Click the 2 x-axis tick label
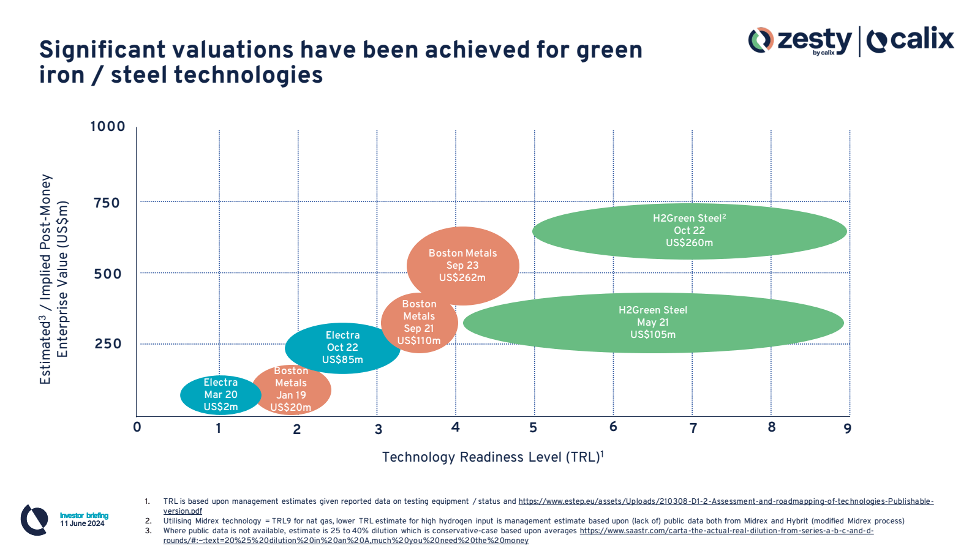Viewport: 980px width, 551px height. (297, 429)
